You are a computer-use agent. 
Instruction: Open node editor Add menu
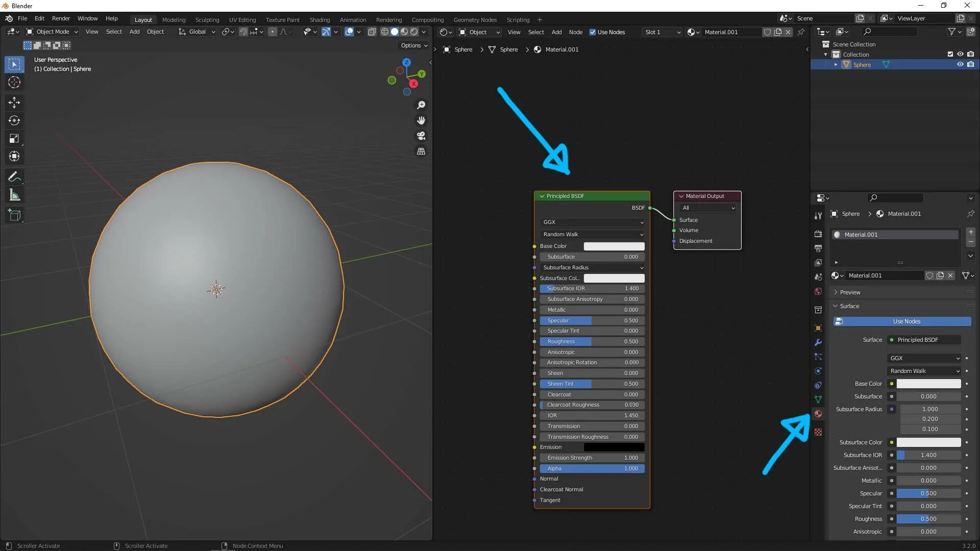coord(556,32)
